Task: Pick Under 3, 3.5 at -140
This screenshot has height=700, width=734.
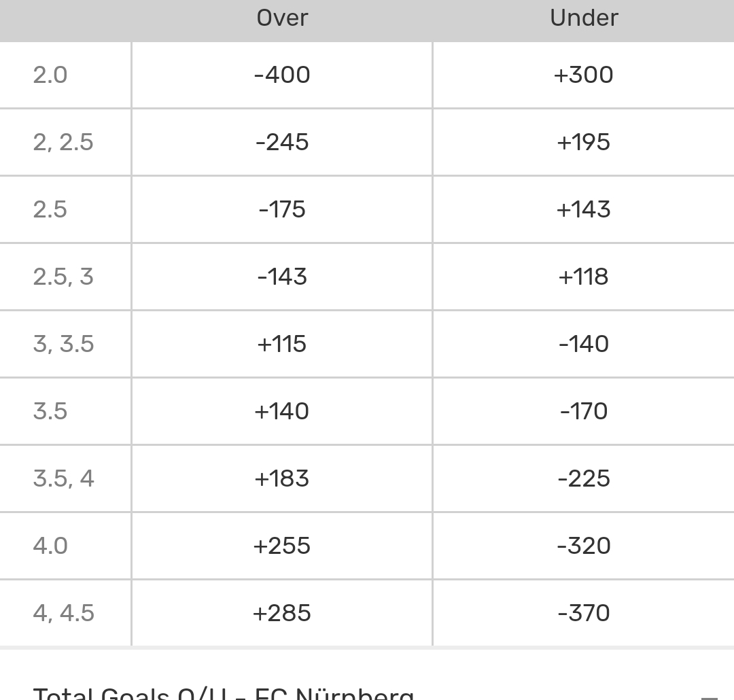Action: pos(583,344)
